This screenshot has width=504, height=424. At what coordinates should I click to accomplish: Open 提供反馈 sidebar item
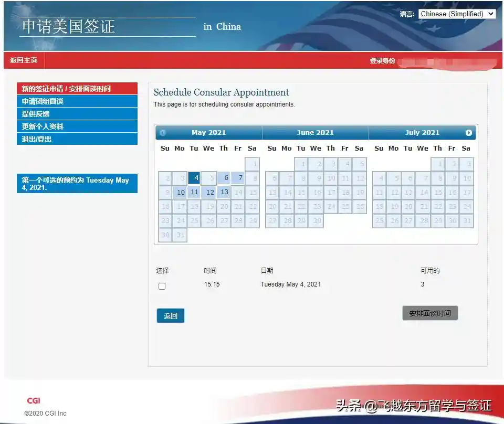click(77, 114)
